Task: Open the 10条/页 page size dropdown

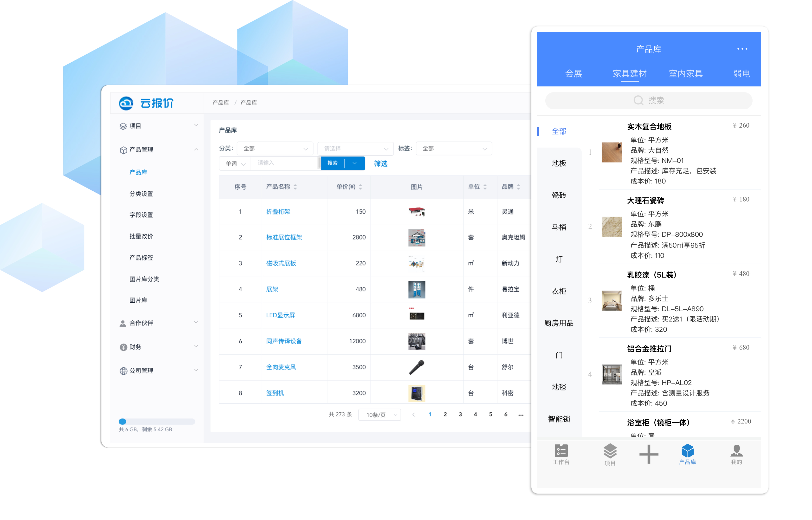Action: pos(379,415)
